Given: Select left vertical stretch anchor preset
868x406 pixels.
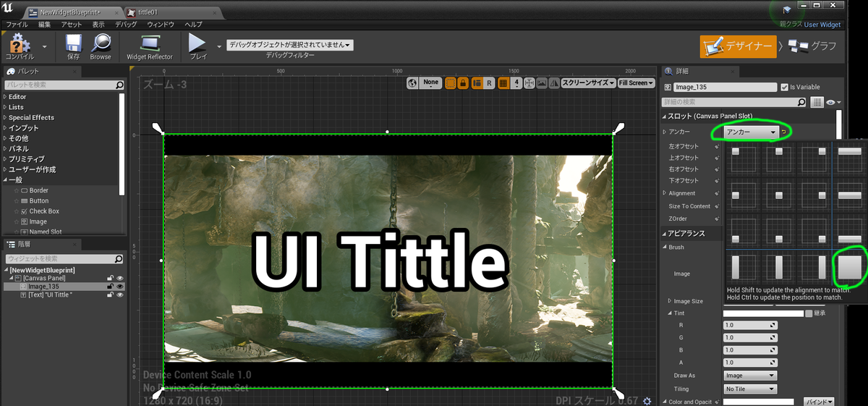Looking at the screenshot, I should tap(743, 268).
